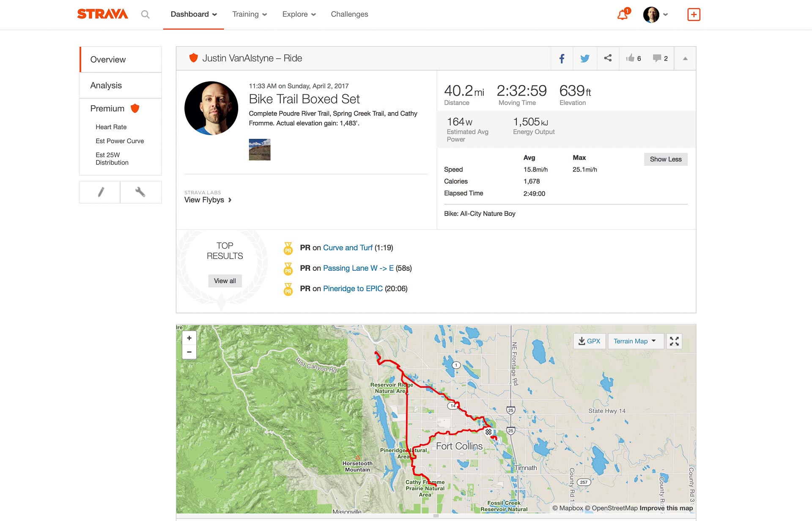
Task: Select the Overview tab in sidebar
Action: pos(121,59)
